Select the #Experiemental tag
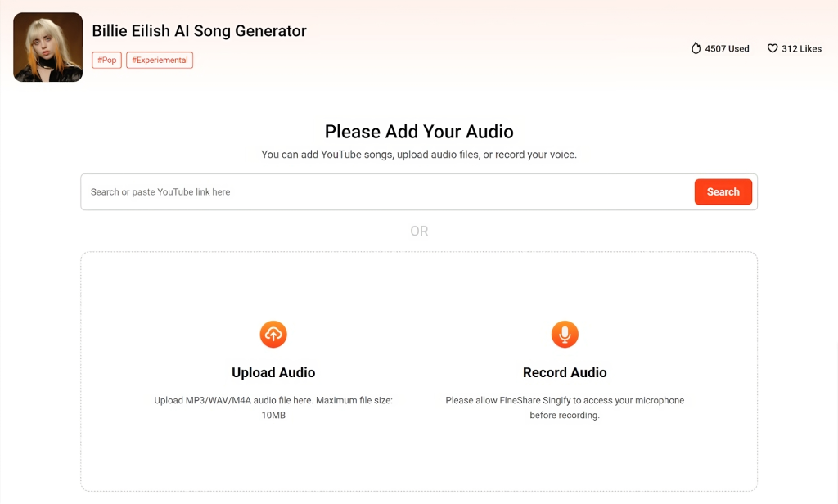838x504 pixels. pyautogui.click(x=160, y=60)
